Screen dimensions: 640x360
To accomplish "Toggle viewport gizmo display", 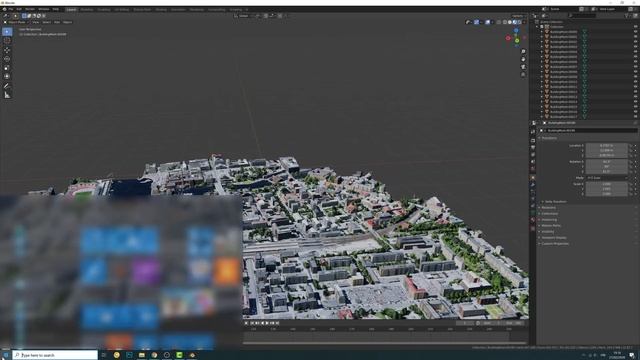I will (476, 22).
